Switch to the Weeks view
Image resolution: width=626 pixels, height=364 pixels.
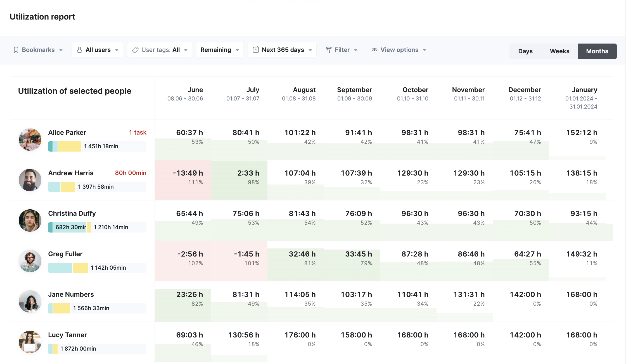point(559,51)
